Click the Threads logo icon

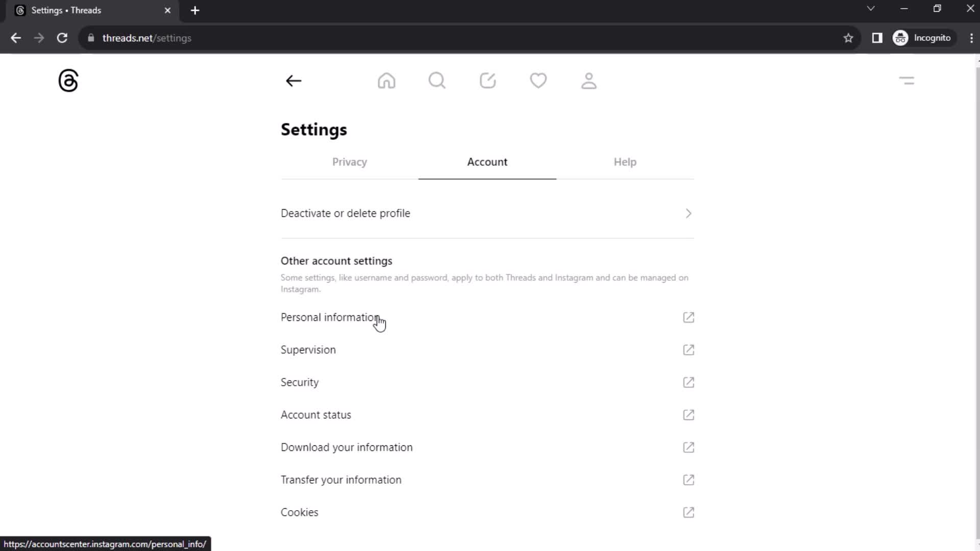[68, 81]
